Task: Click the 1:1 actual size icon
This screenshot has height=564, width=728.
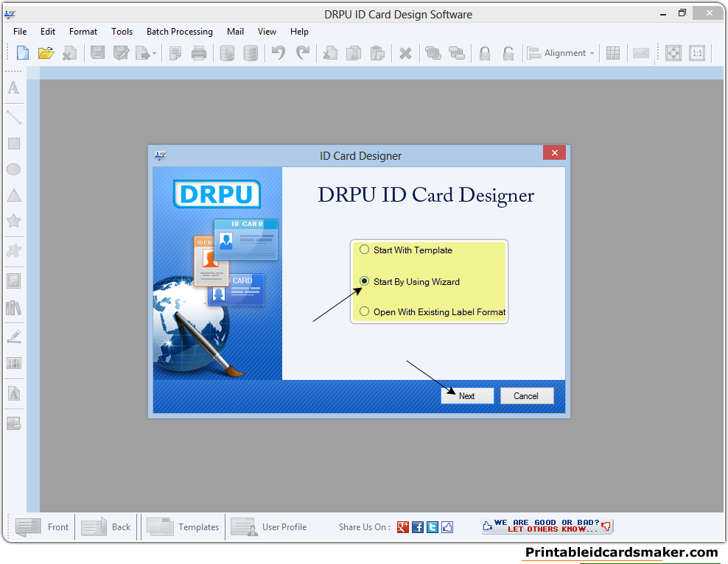Action: pyautogui.click(x=697, y=53)
